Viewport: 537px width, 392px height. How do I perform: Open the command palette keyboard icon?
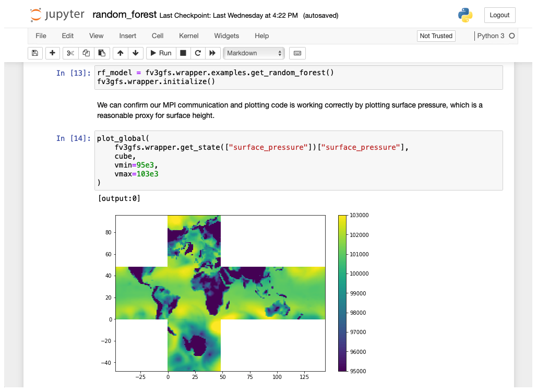297,53
